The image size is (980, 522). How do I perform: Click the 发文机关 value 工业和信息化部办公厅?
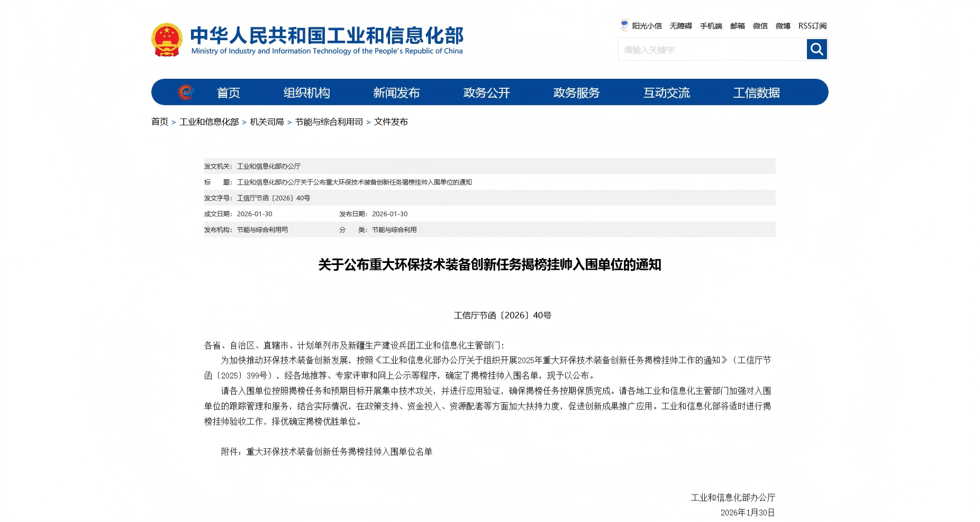tap(269, 166)
